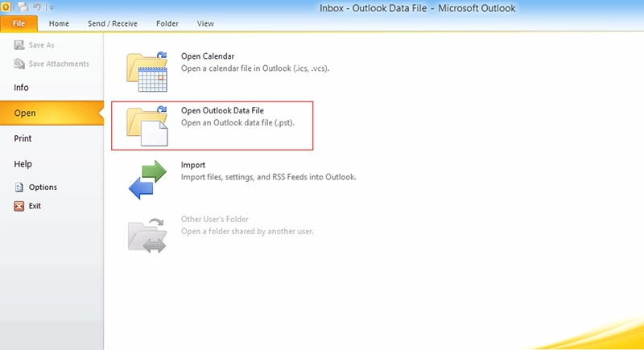This screenshot has width=644, height=350.
Task: Click the Other User's Folder icon
Action: (x=147, y=235)
